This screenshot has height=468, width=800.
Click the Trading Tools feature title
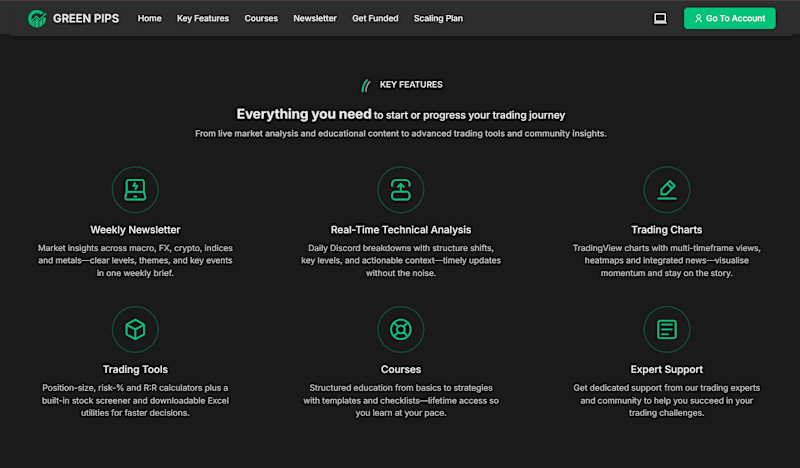click(135, 370)
